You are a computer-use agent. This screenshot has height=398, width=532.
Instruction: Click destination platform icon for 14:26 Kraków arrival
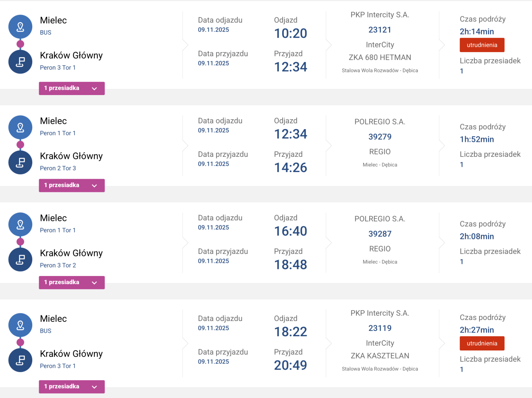coord(20,162)
